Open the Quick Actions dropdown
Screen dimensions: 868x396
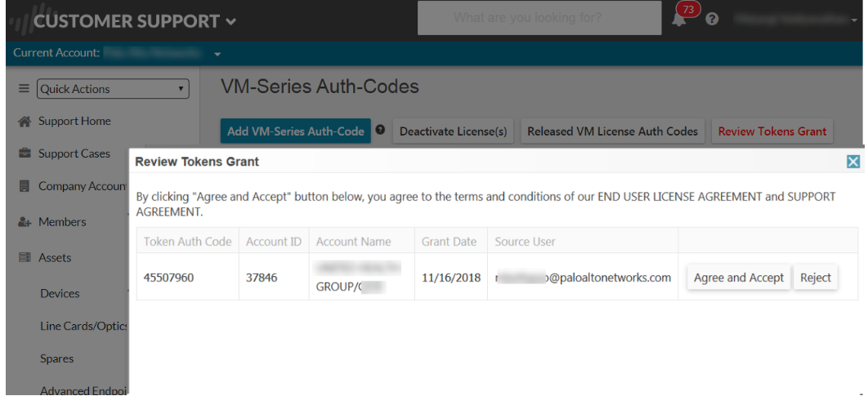point(114,89)
